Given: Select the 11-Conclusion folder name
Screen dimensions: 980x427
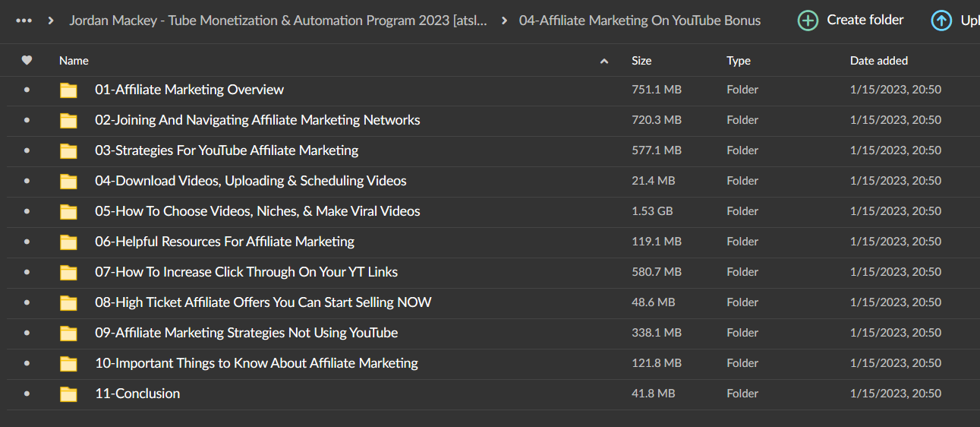Looking at the screenshot, I should 137,394.
